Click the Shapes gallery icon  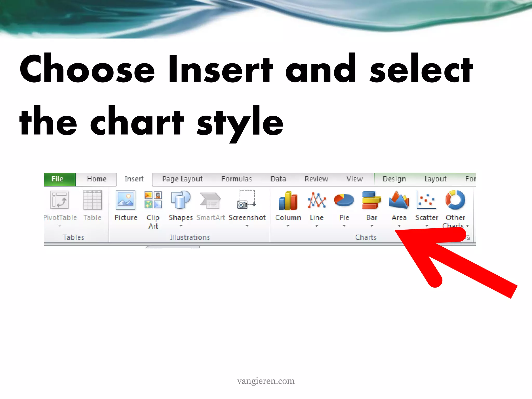coord(181,200)
